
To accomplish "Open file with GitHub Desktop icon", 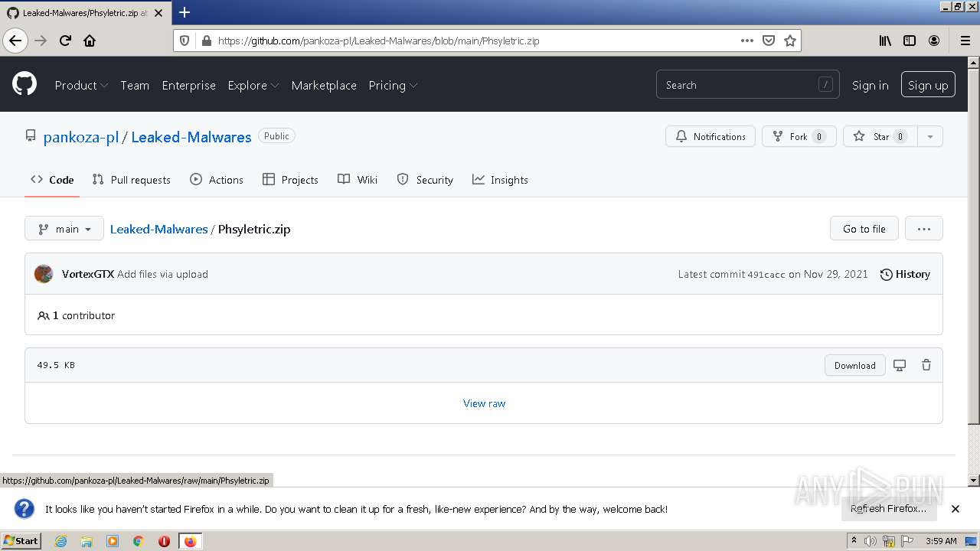I will 900,365.
